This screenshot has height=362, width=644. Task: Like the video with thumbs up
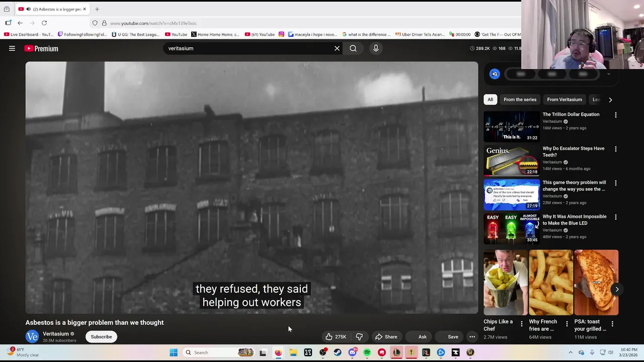coord(336,337)
